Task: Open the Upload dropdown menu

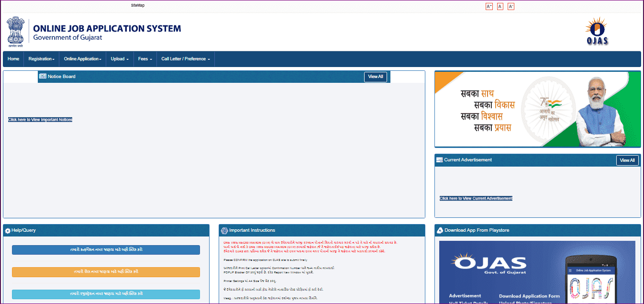Action: point(120,59)
